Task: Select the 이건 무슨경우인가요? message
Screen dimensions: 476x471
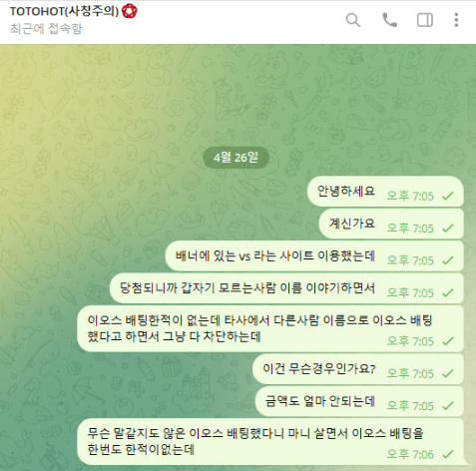Action: point(358,369)
